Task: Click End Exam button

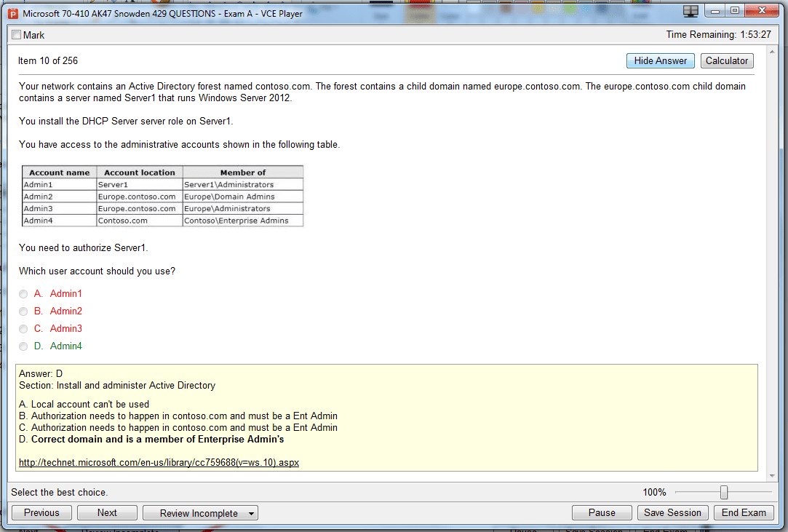Action: coord(744,513)
